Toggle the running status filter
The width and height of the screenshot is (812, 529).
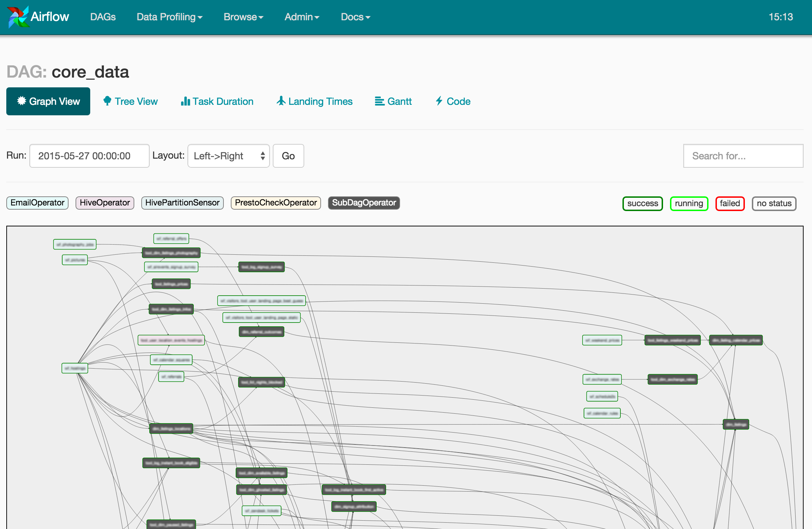689,203
